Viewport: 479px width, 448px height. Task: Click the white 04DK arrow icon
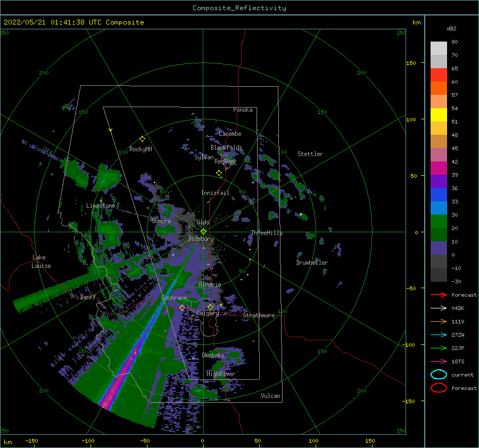(x=439, y=308)
